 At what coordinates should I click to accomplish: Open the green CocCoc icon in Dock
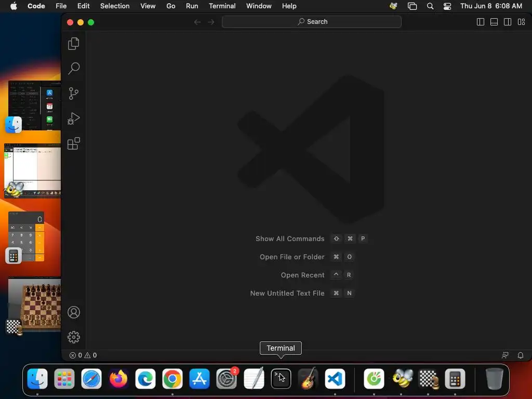coord(374,379)
